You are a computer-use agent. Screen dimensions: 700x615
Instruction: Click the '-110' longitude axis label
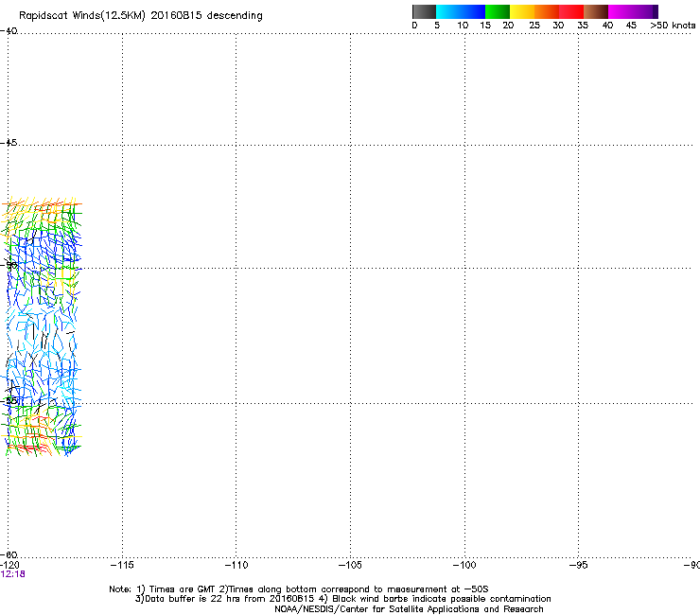click(236, 566)
